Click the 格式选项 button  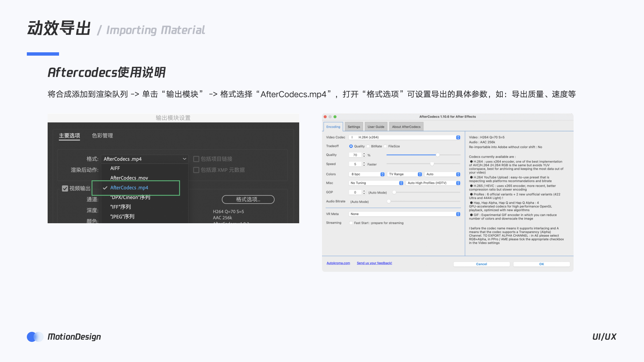tap(248, 199)
